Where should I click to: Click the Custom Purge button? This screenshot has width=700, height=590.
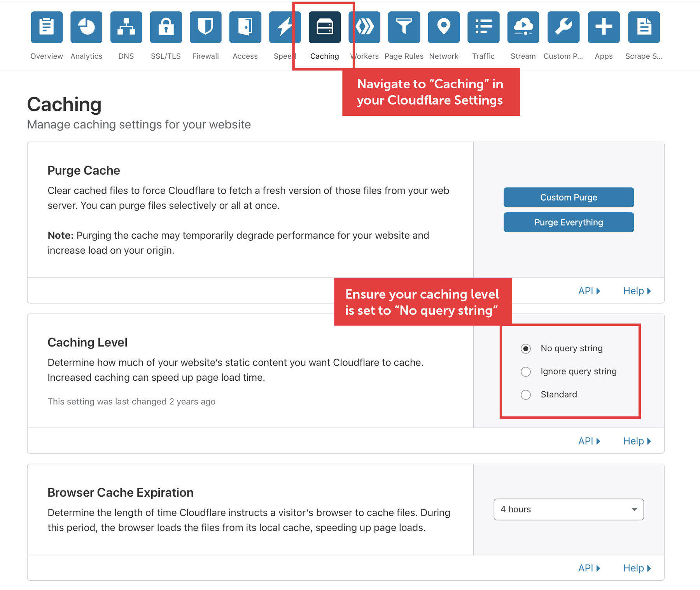pyautogui.click(x=569, y=198)
